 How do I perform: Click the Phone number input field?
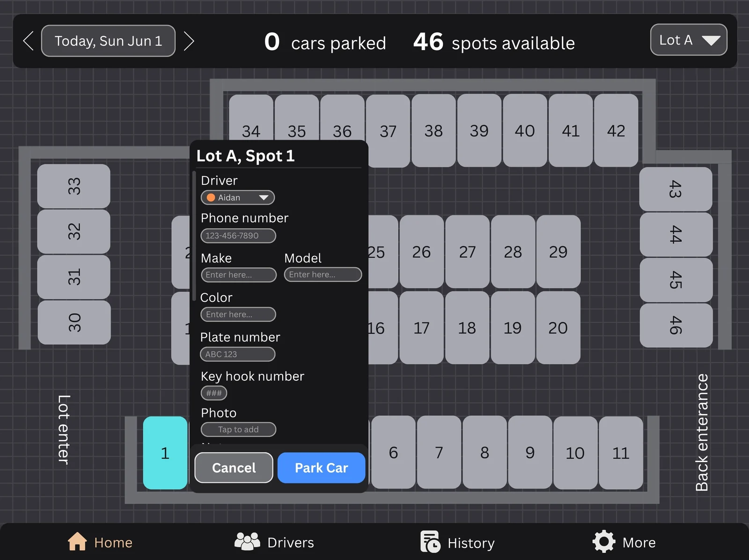point(238,235)
